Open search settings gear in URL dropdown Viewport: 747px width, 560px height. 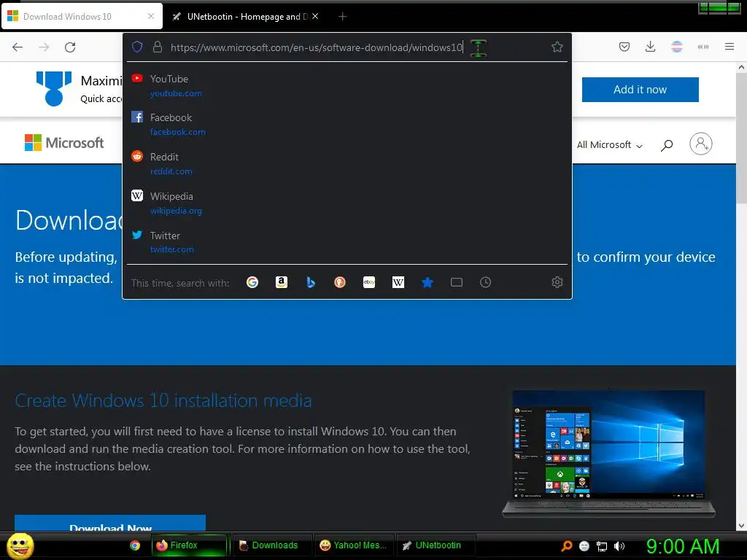point(557,282)
